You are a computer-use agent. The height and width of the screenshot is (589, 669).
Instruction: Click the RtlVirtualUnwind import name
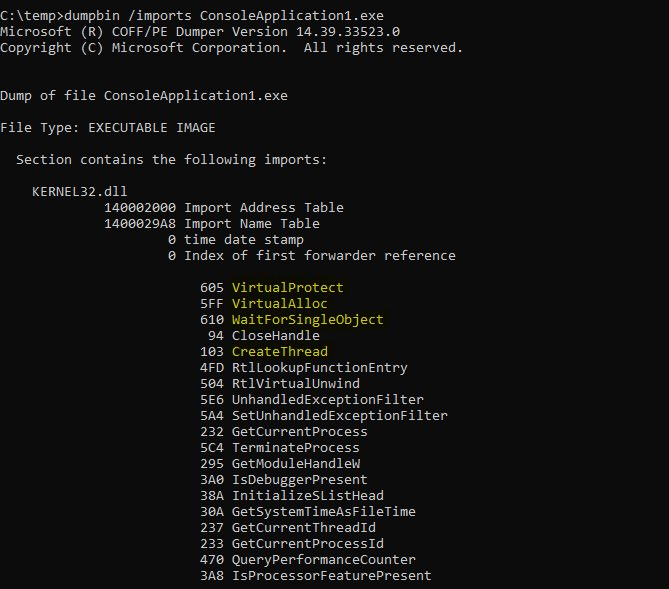tap(295, 384)
